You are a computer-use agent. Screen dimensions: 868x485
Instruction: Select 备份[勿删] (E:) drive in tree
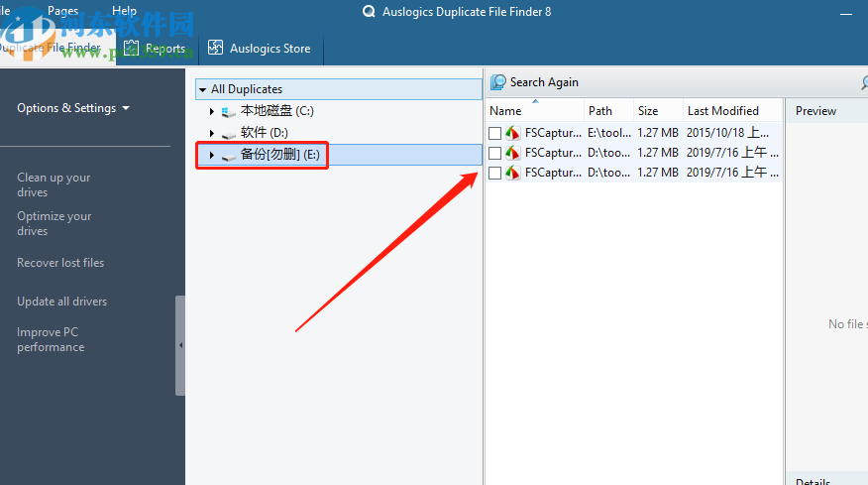(x=280, y=155)
